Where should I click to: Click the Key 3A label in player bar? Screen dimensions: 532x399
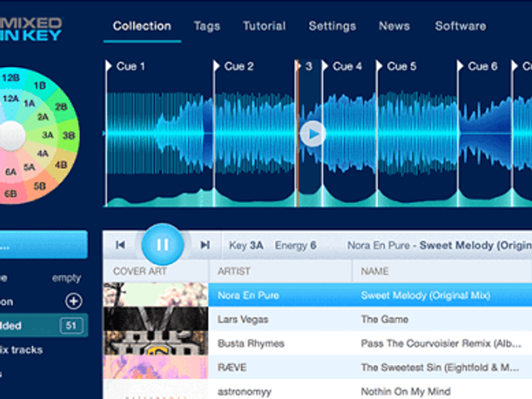click(x=246, y=245)
